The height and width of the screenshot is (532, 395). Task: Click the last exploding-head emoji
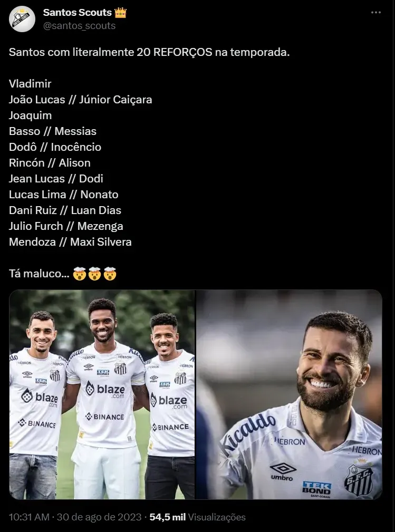110,274
